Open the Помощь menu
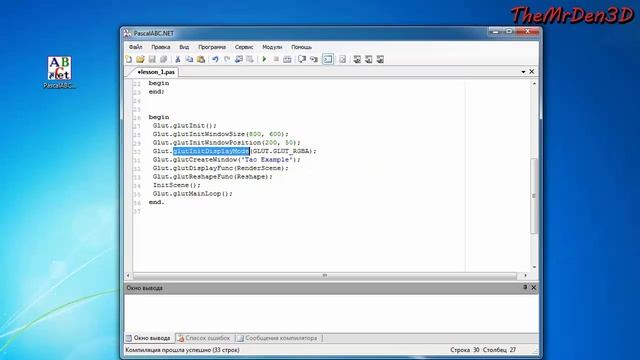 point(301,47)
